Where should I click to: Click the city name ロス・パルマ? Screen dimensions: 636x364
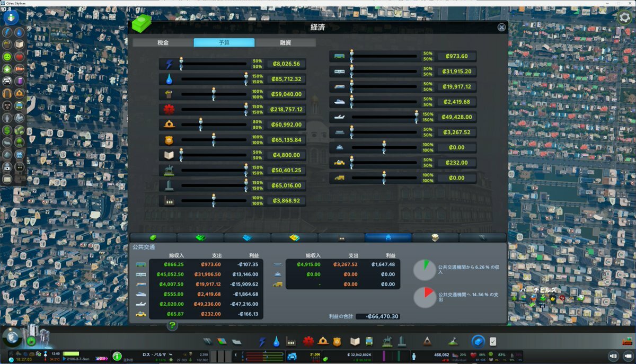(154, 354)
